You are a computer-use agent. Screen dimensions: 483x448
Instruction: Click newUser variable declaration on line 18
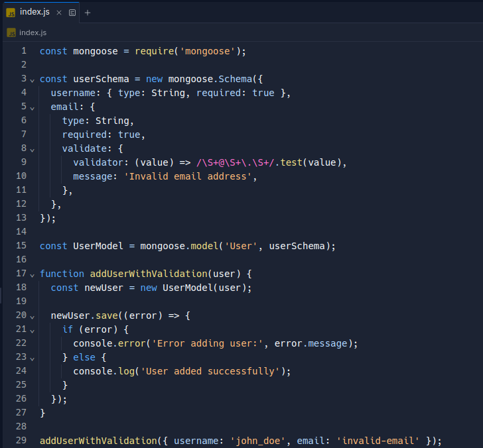pos(103,288)
